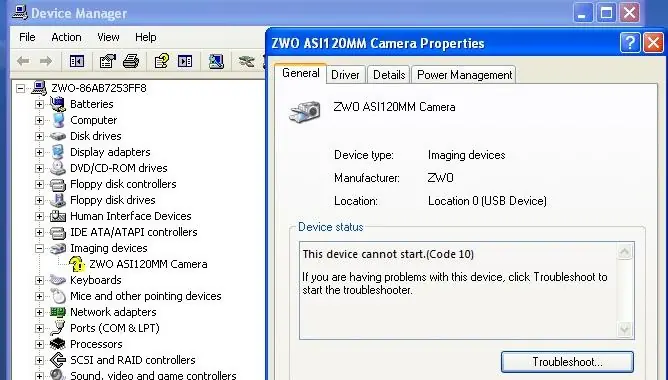668x380 pixels.
Task: Select the Processors icon
Action: tap(58, 344)
